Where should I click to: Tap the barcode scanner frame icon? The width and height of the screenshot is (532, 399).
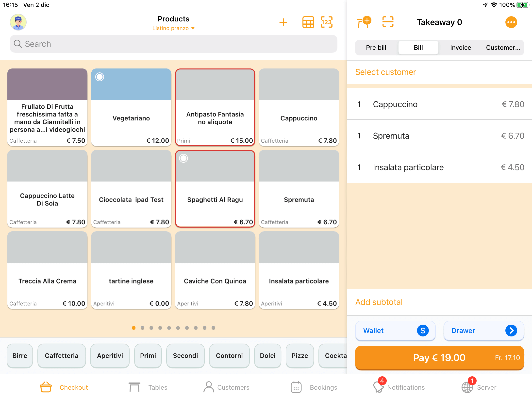coord(388,22)
